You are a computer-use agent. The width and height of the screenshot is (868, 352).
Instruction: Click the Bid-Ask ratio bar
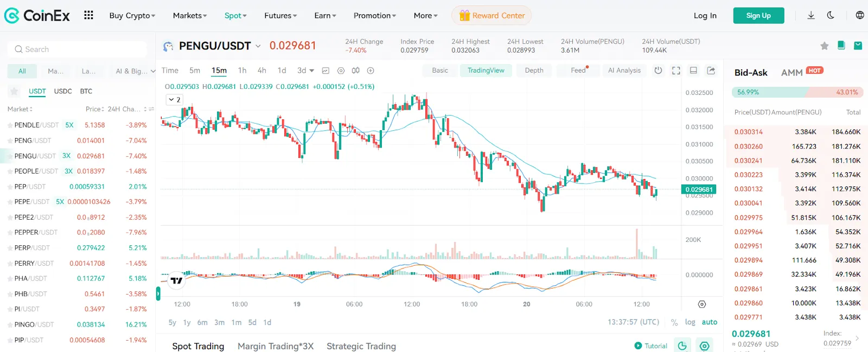click(x=797, y=92)
